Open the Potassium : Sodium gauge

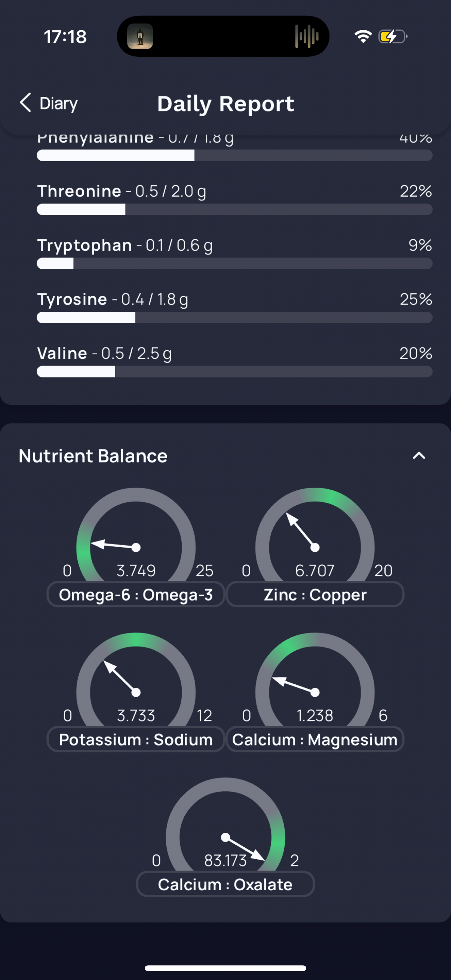[x=136, y=679]
